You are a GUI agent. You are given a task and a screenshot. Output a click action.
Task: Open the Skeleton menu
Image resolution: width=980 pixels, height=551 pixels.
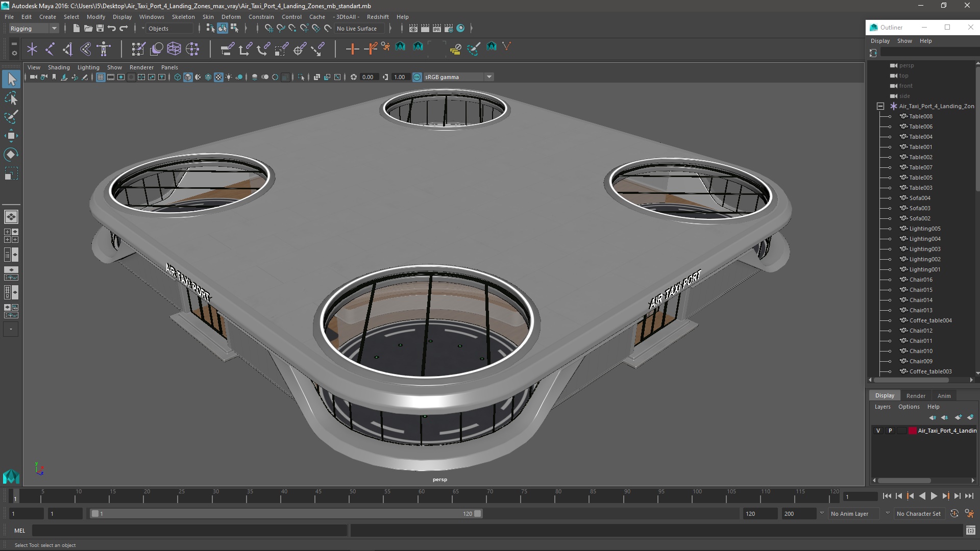point(183,17)
